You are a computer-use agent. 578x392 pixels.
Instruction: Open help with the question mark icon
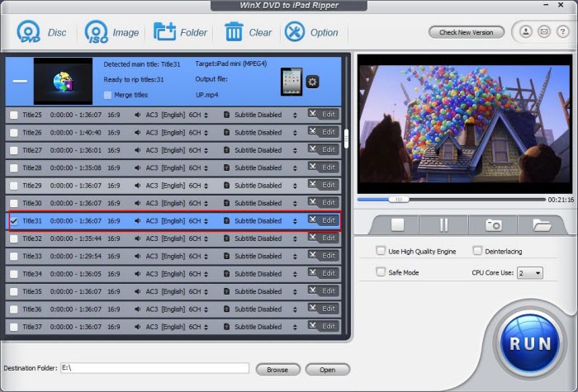562,31
